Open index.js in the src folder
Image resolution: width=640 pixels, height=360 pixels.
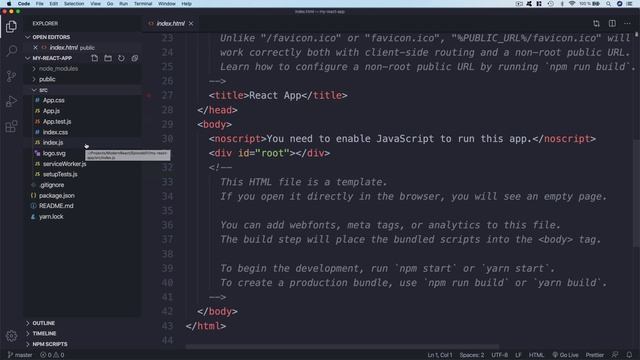[53, 142]
